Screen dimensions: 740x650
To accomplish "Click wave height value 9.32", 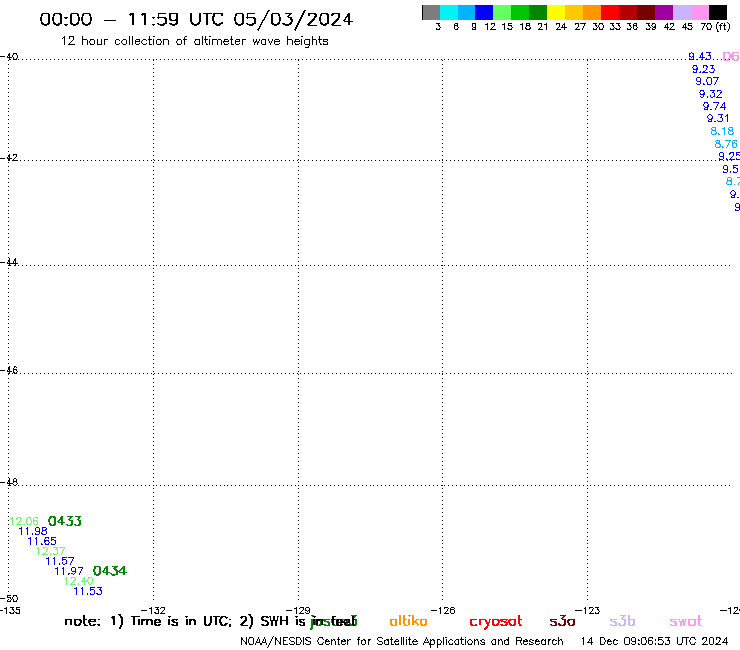I will (x=711, y=94).
